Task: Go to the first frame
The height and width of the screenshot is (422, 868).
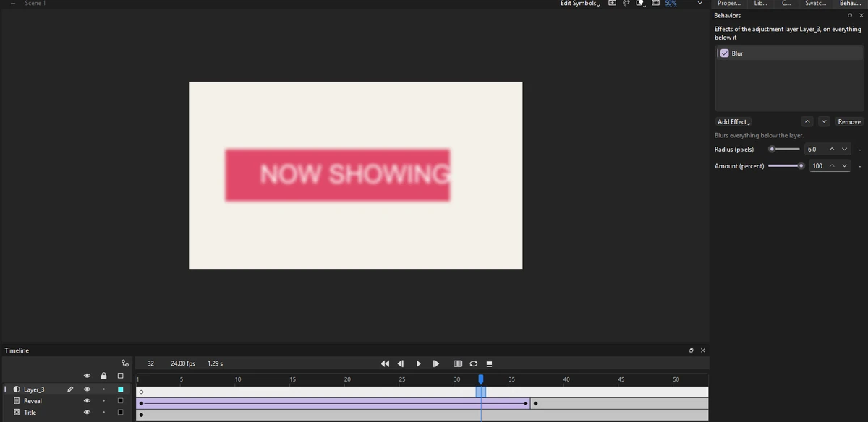Action: [x=385, y=363]
